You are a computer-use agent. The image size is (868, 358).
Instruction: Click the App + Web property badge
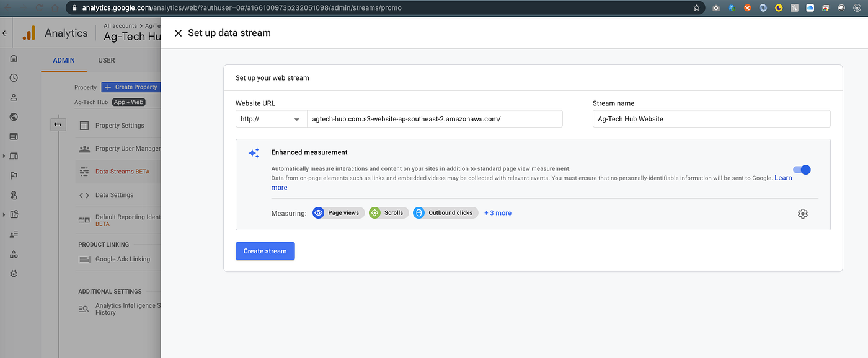click(128, 102)
